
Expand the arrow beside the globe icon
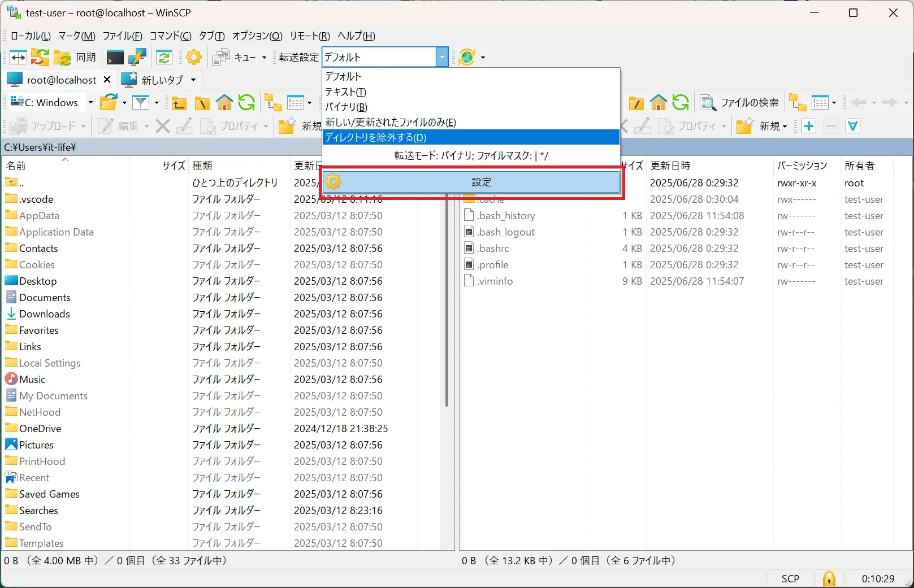(x=483, y=58)
